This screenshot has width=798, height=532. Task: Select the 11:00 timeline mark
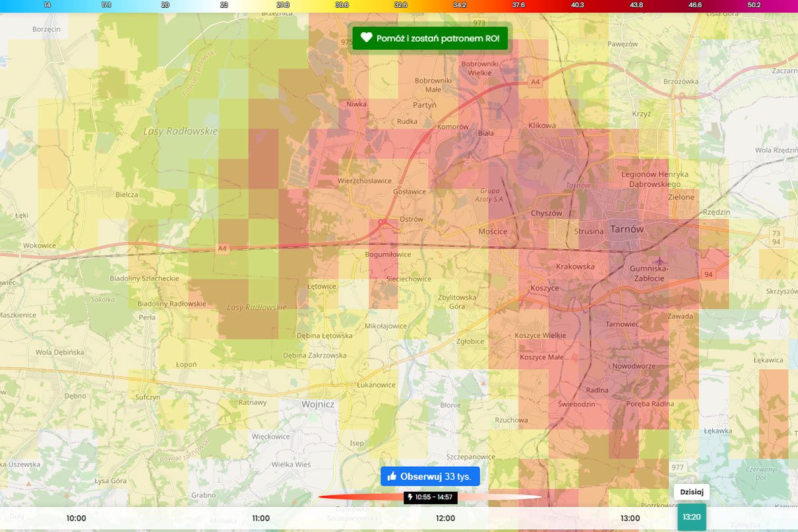261,518
